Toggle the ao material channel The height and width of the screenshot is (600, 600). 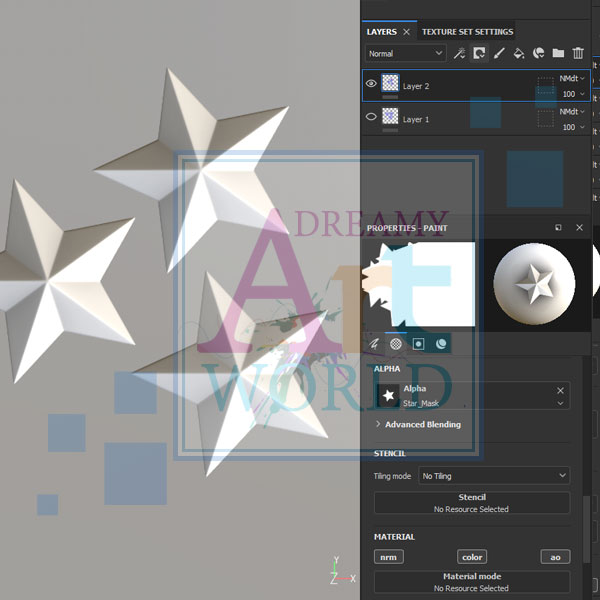pyautogui.click(x=555, y=557)
